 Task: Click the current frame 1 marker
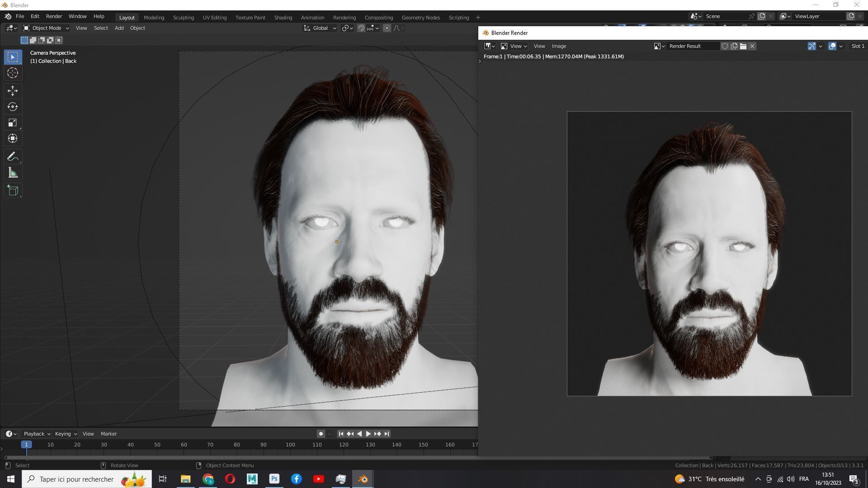pos(26,445)
